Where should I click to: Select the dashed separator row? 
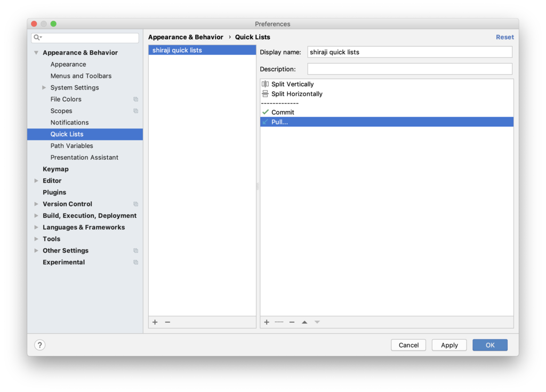pos(387,103)
